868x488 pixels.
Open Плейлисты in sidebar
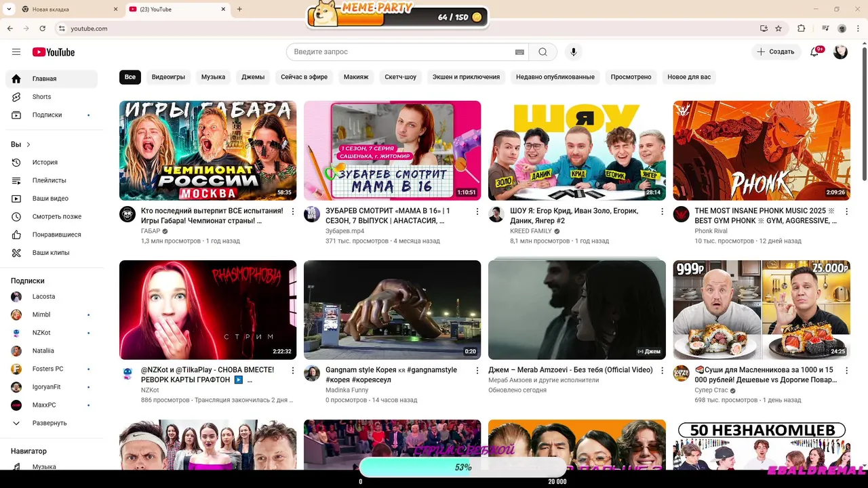click(52, 180)
